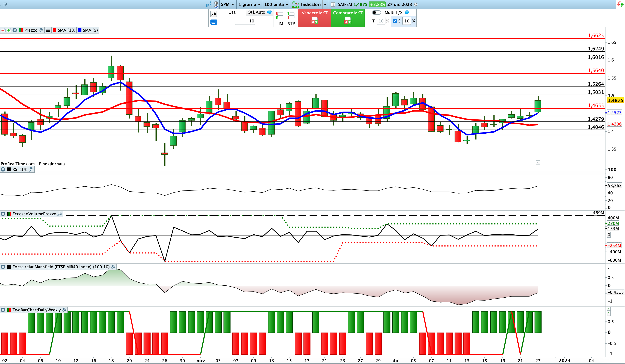The image size is (625, 364).
Task: Open Forza relat Mansfield settings wrench
Action: (x=113, y=267)
